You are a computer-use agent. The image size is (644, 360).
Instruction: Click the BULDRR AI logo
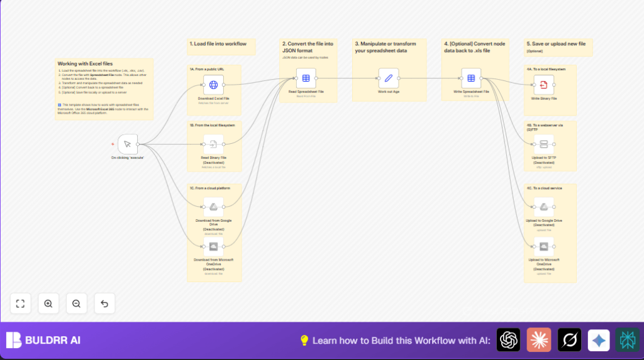43,341
